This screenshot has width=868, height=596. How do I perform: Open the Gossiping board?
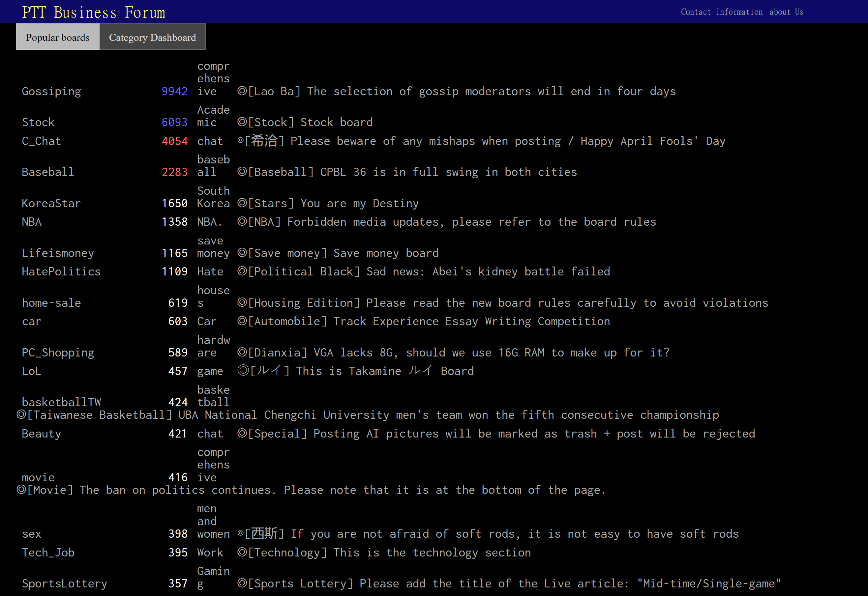[x=51, y=92]
